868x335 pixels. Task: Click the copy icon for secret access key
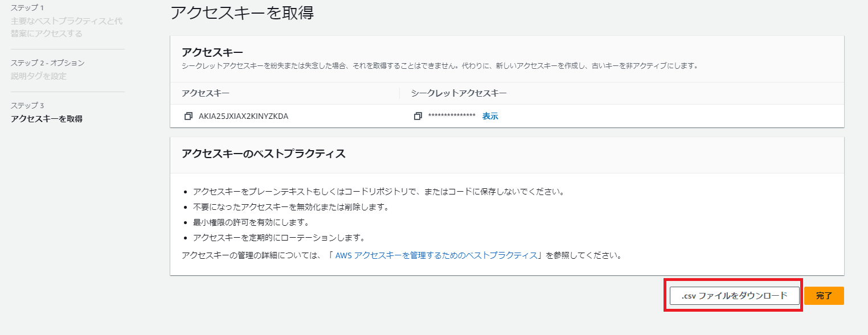[418, 116]
